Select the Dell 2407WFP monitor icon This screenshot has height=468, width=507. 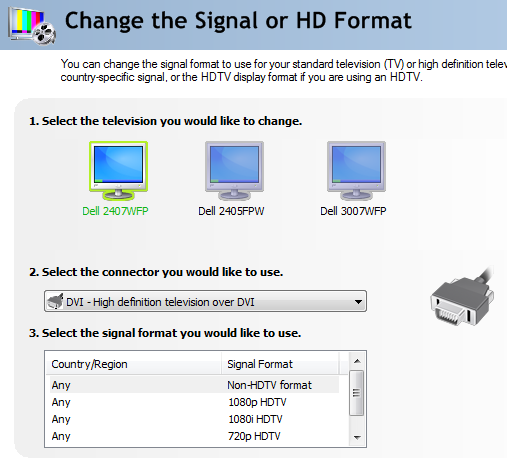click(118, 170)
